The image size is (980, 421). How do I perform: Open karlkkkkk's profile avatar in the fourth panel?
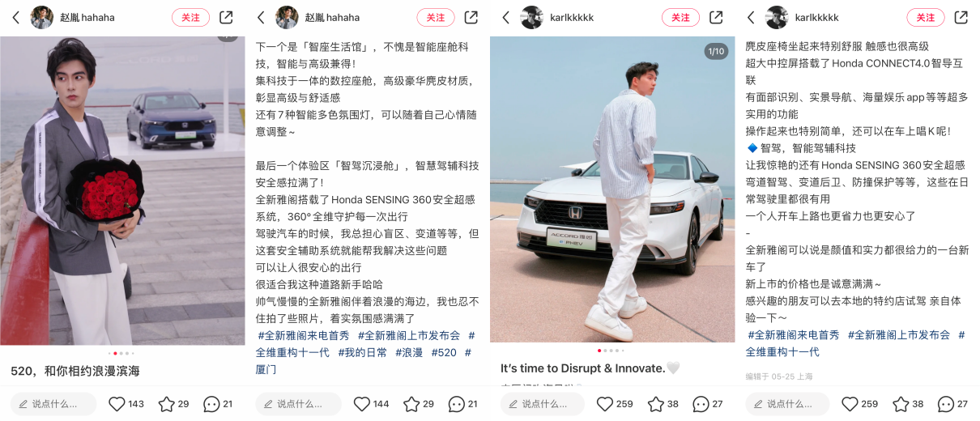tap(776, 17)
